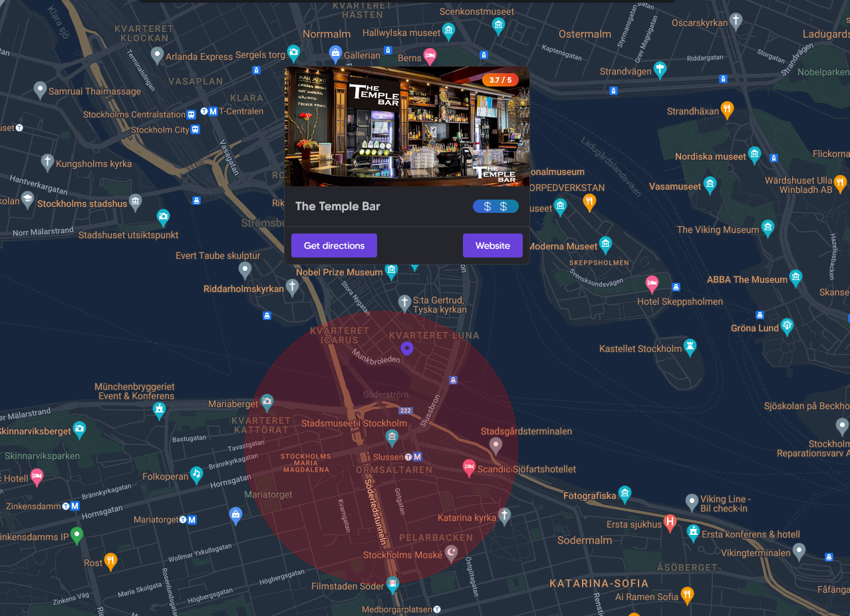Click the Hallwylska museet museum icon
Viewport: 850px width, 616px height.
pyautogui.click(x=449, y=31)
